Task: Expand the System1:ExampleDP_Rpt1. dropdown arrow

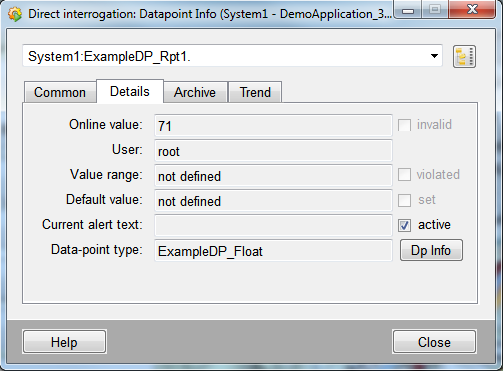Action: coord(434,56)
